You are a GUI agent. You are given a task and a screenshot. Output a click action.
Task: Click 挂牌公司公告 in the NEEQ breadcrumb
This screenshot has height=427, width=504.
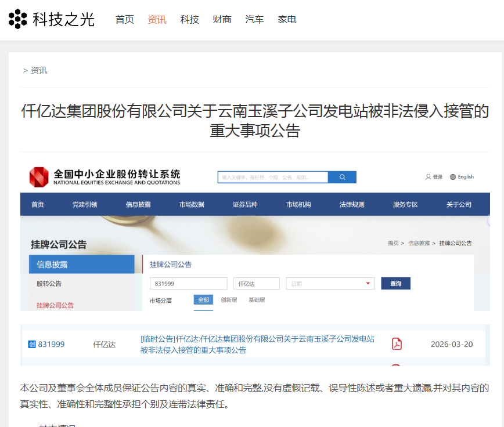[x=455, y=243]
